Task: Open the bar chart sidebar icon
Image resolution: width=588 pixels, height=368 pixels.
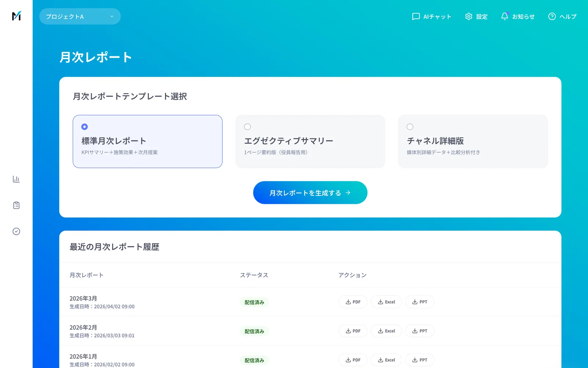Action: 16,179
